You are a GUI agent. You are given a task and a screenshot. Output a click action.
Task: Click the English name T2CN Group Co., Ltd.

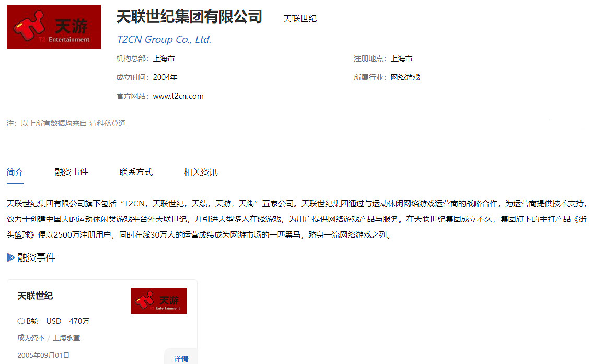pos(164,40)
